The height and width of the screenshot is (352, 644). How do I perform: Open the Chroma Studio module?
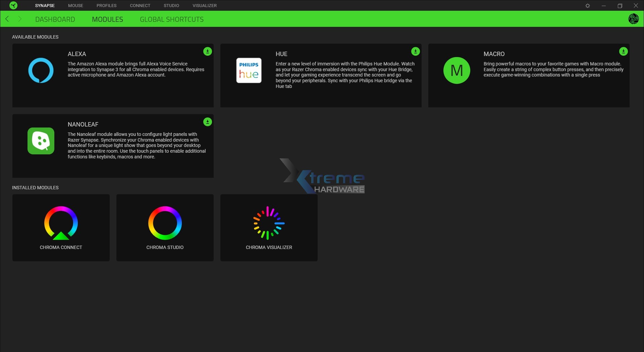tap(165, 228)
